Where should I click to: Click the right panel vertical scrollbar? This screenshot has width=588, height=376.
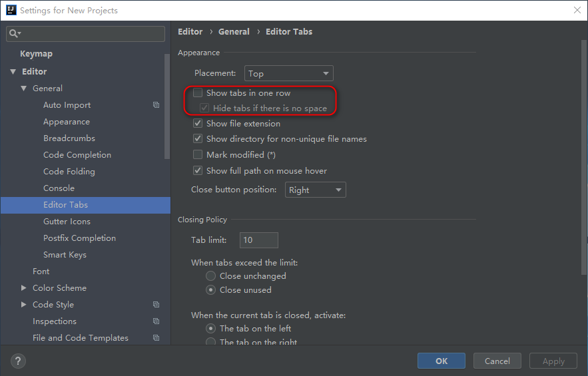[x=584, y=158]
